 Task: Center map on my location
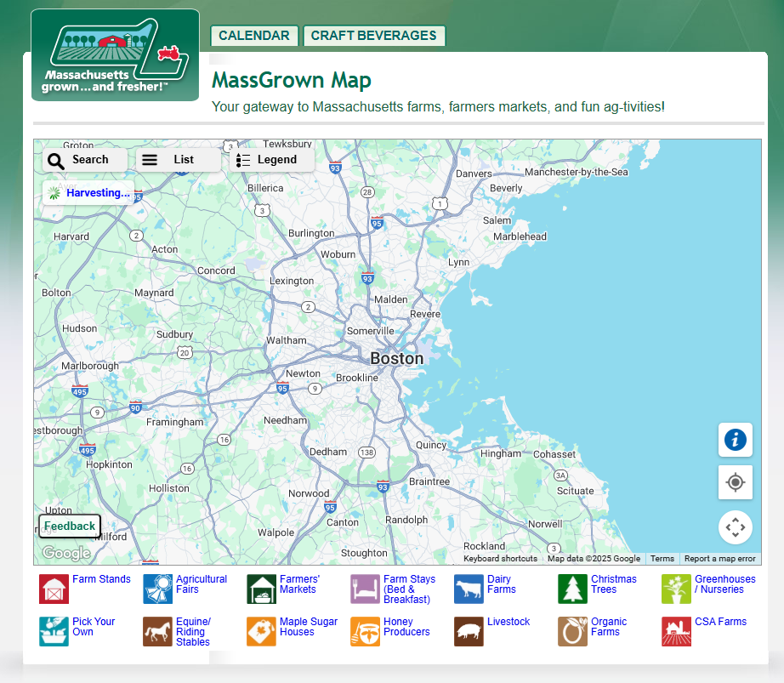point(736,482)
